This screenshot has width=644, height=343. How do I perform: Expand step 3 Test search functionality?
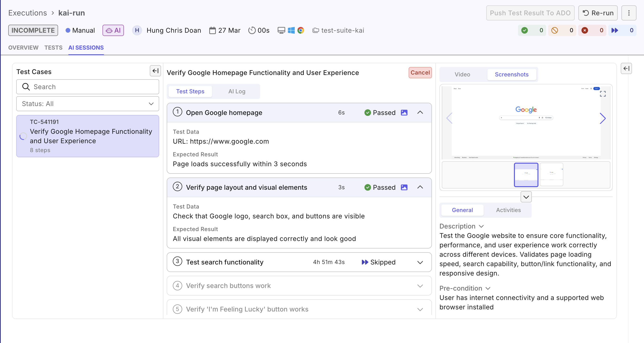click(x=420, y=262)
